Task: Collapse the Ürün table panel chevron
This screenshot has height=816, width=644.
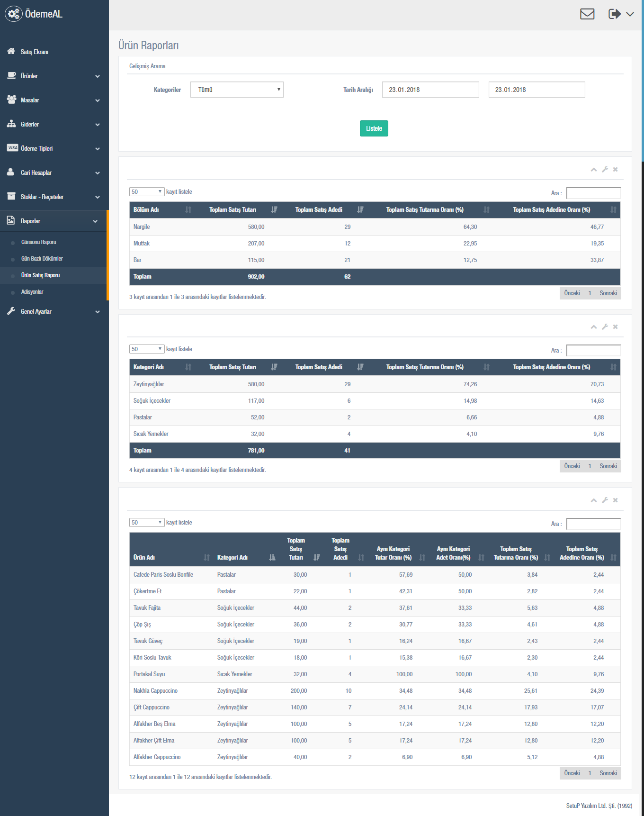Action: [594, 500]
